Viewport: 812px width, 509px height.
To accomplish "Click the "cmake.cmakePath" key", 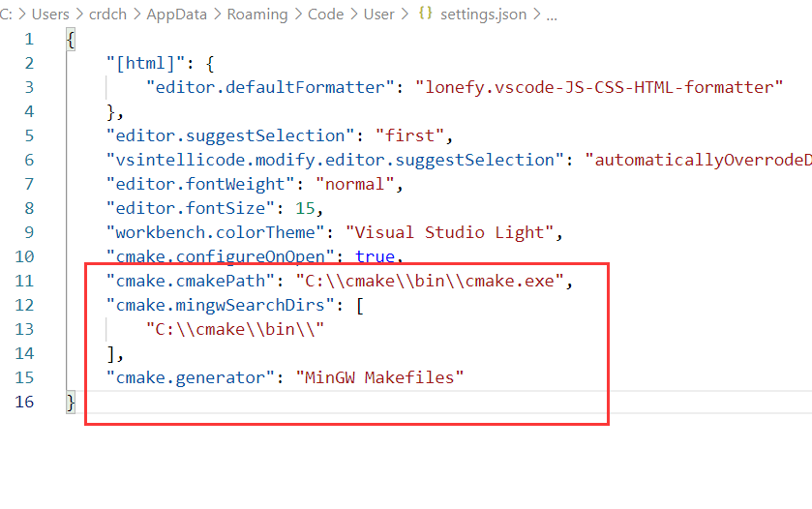I will point(191,281).
